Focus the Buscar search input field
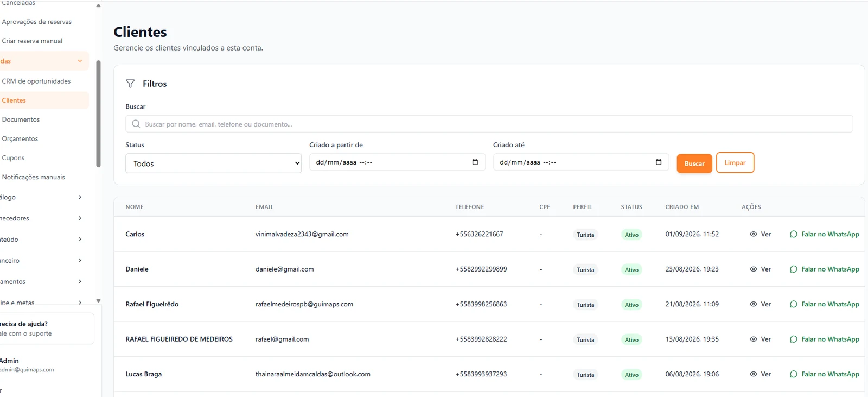 pos(489,124)
